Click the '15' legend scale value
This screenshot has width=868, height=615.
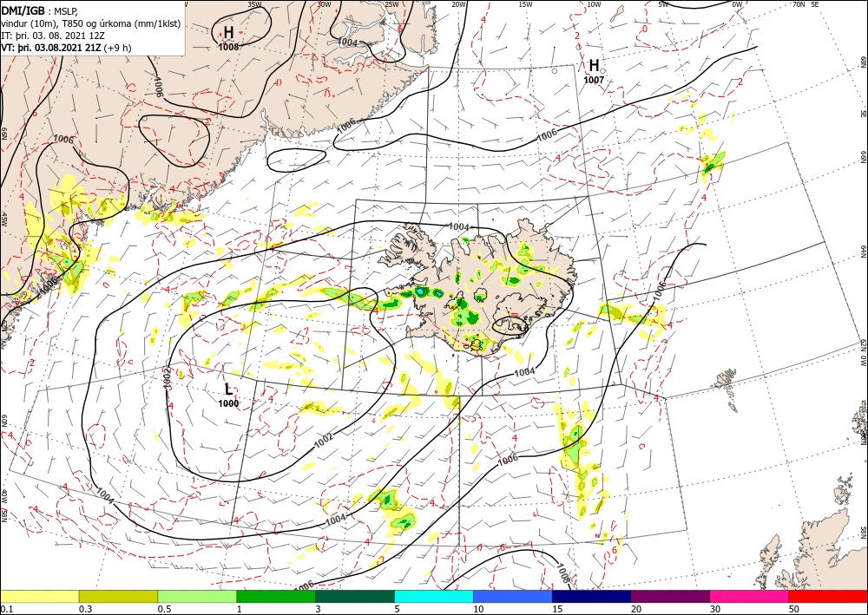[557, 609]
